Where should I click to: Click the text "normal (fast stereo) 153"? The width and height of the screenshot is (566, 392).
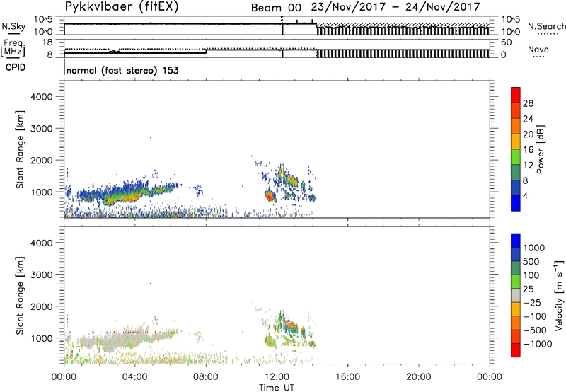122,70
